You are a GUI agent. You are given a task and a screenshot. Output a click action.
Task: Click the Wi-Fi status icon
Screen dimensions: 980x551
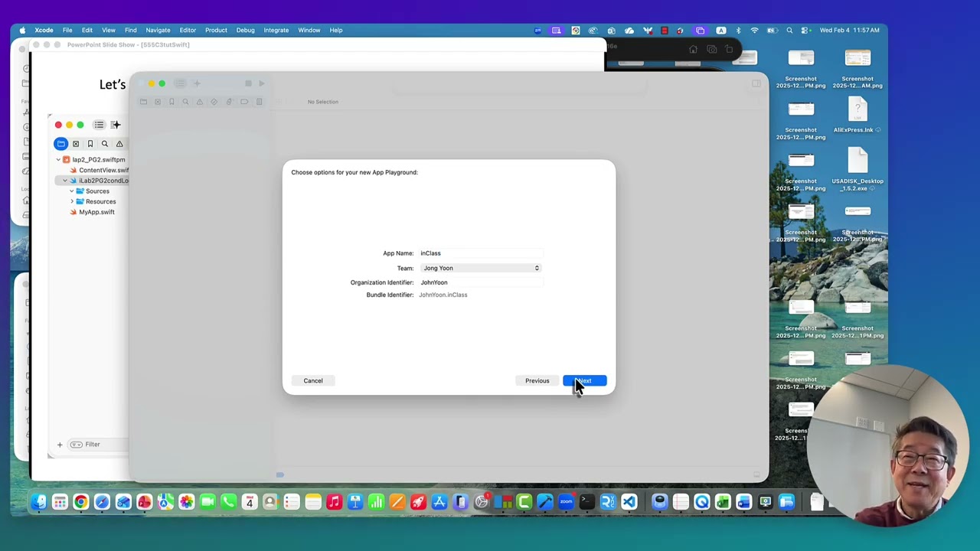tap(754, 30)
